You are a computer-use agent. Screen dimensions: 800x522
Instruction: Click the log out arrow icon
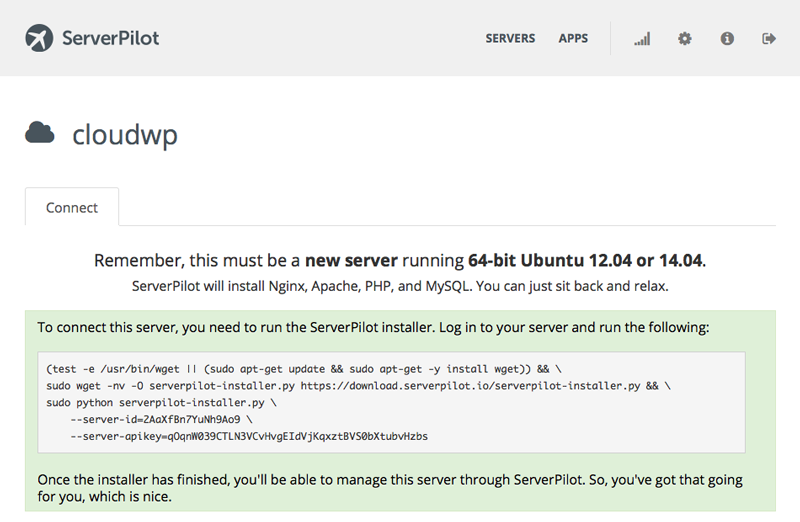769,38
